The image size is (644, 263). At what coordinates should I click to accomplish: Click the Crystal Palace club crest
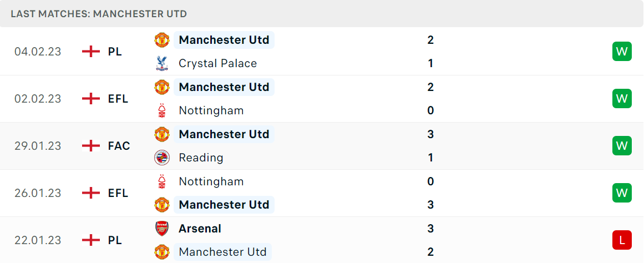(162, 63)
